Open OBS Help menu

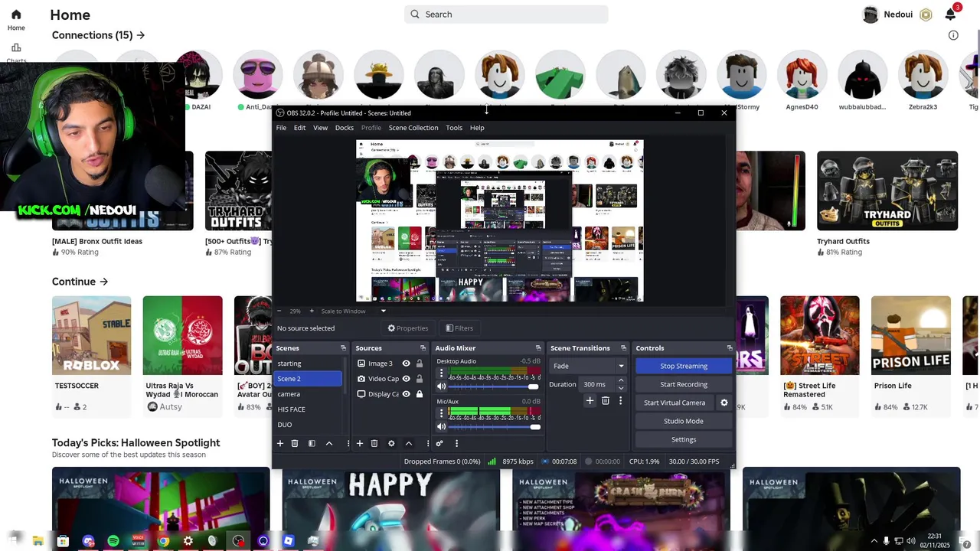(x=477, y=128)
